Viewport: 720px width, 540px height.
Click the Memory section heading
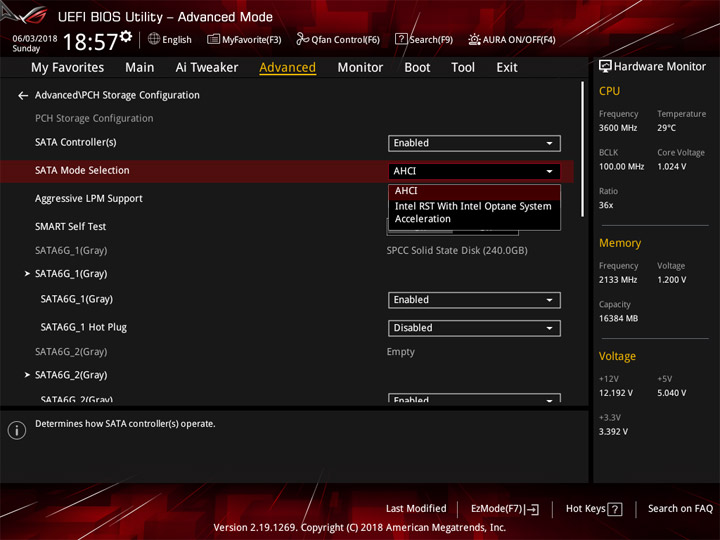pos(620,243)
